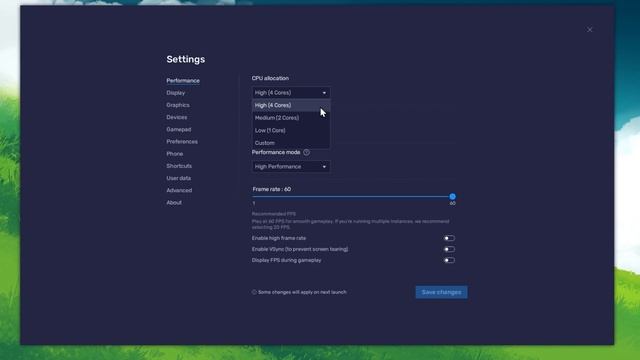
Task: Click the Save changes button
Action: 441,292
